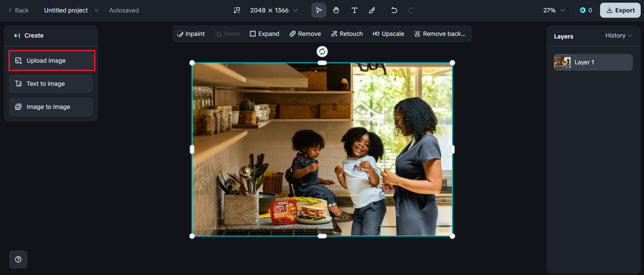Open the credits counter showing 0
The width and height of the screenshot is (644, 275).
coord(586,10)
